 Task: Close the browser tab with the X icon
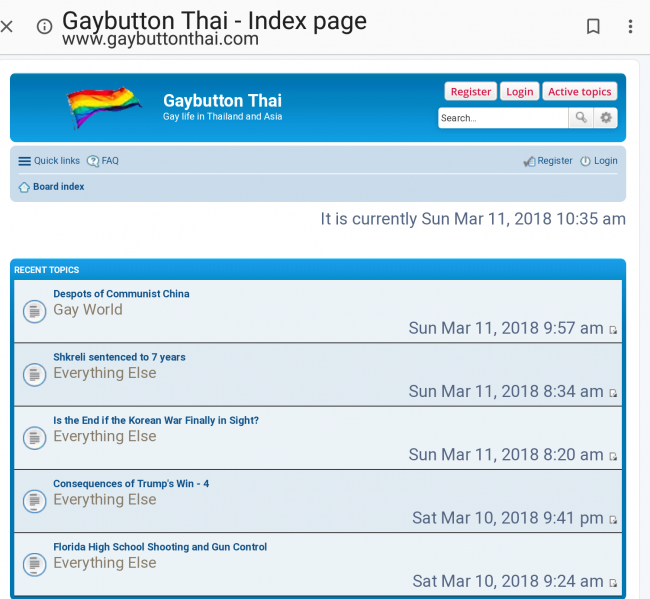click(x=7, y=27)
